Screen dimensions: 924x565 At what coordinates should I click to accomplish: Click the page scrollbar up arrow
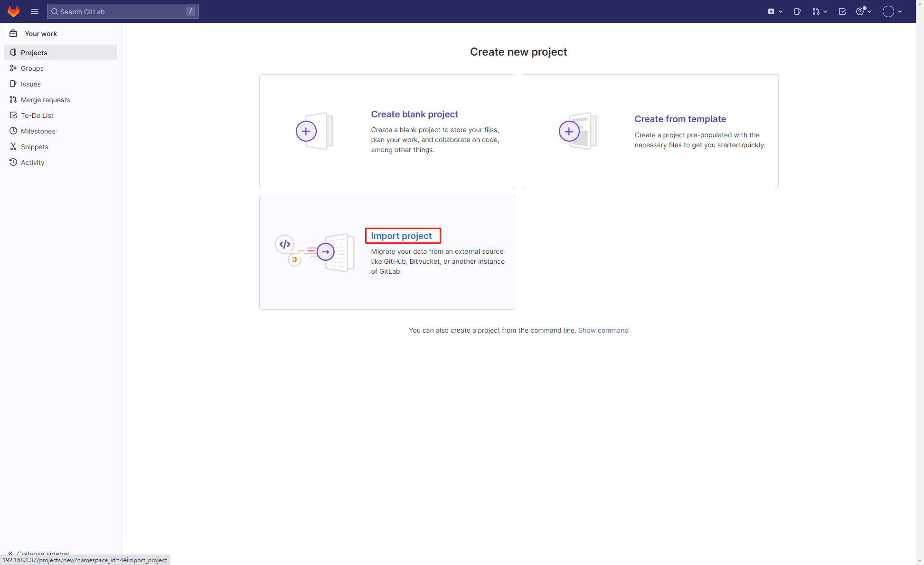click(x=920, y=3)
